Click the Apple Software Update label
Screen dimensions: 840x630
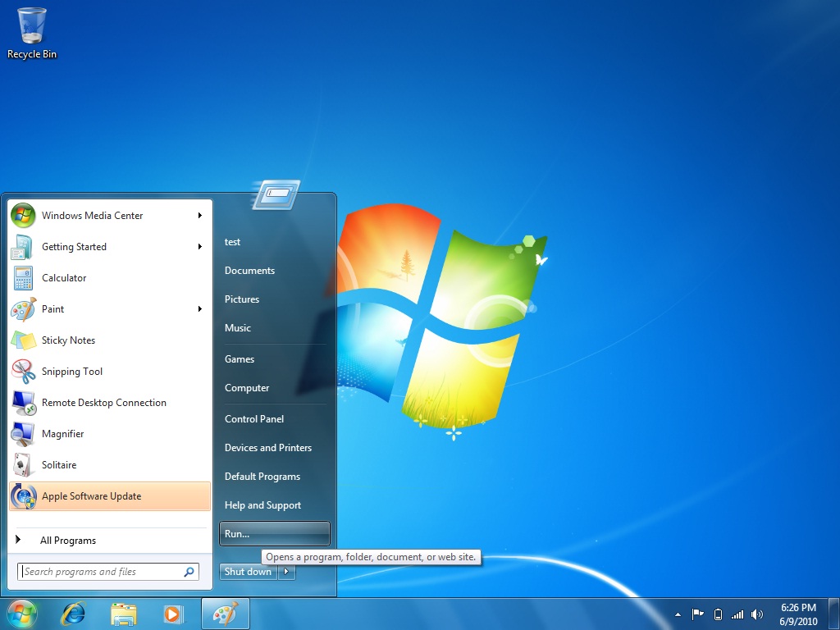click(92, 496)
